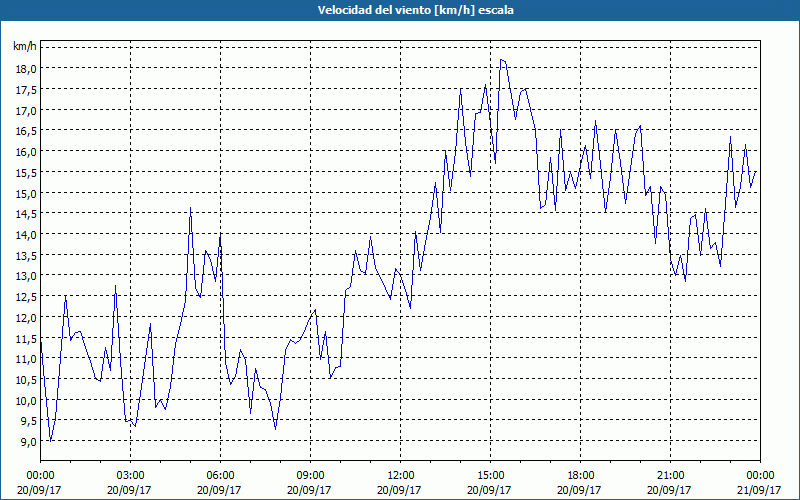Click the 11,5 y-axis label
Screen dimensions: 800x500
(25, 338)
